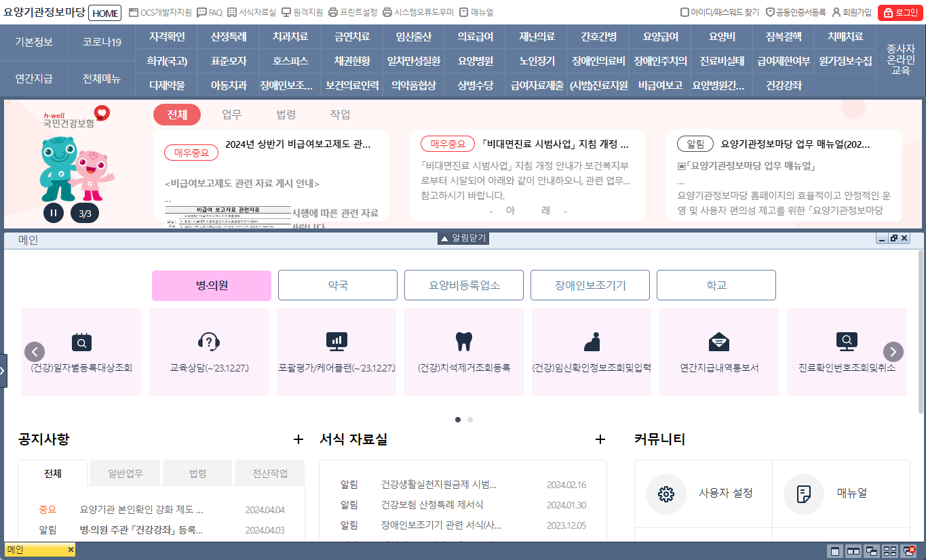926x560 pixels.
Task: Expand 서식 자료실 with plus button
Action: pyautogui.click(x=600, y=439)
